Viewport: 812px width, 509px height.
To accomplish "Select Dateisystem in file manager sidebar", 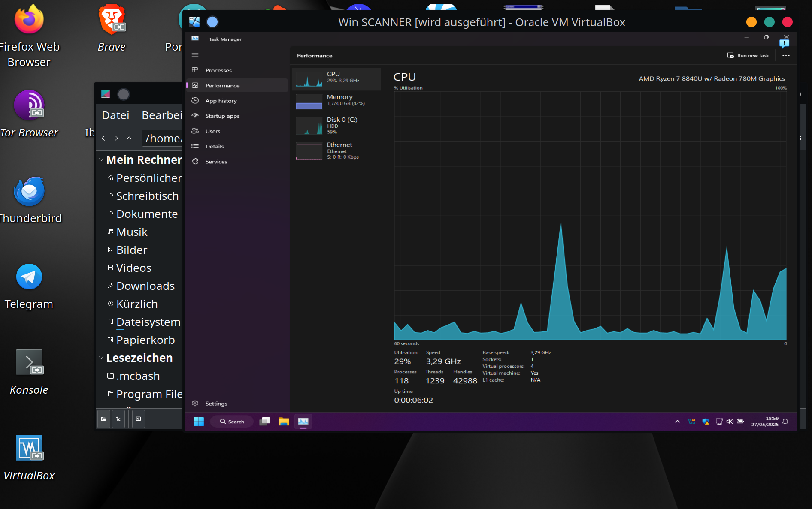I will coord(145,322).
